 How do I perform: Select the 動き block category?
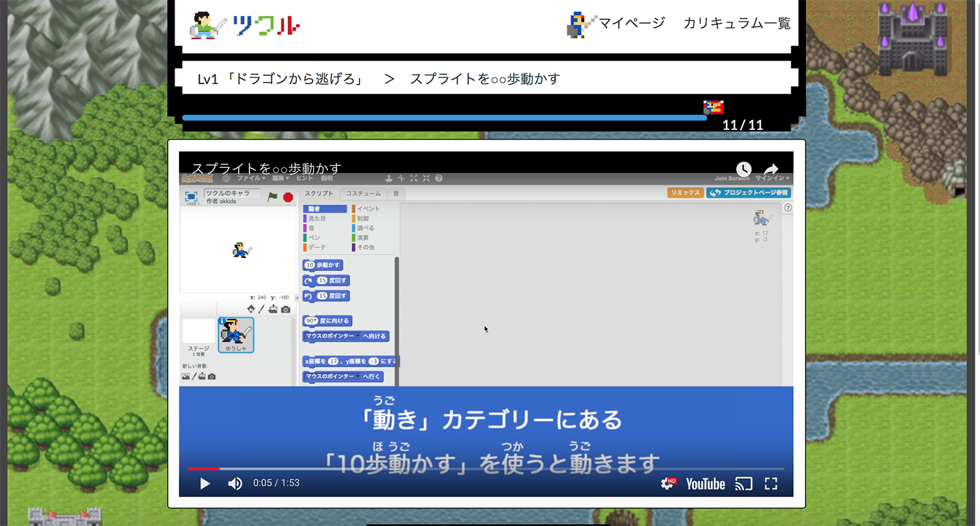click(x=325, y=209)
